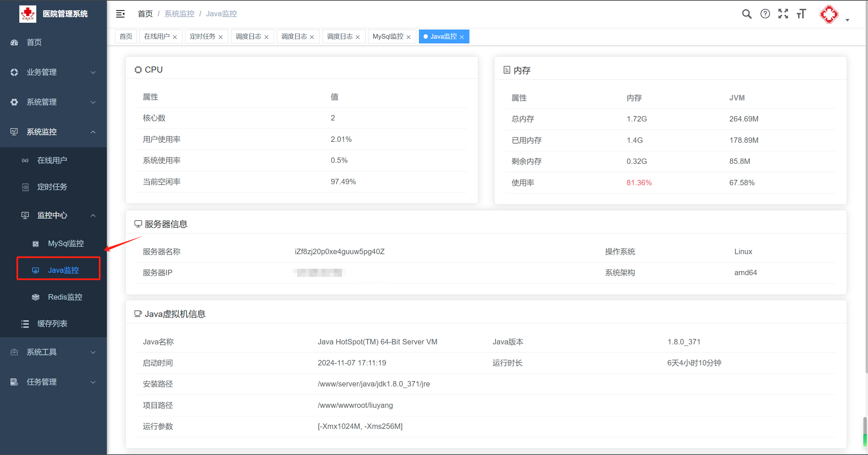The width and height of the screenshot is (868, 455).
Task: Toggle fullscreen mode icon
Action: pos(783,14)
